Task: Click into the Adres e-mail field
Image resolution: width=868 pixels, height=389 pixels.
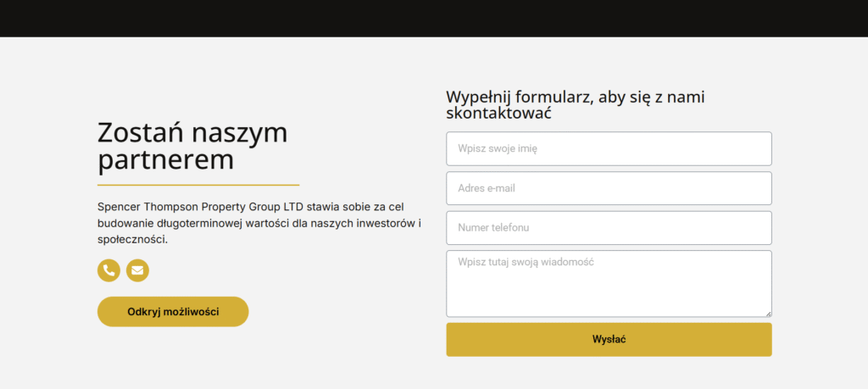Action: tap(609, 188)
